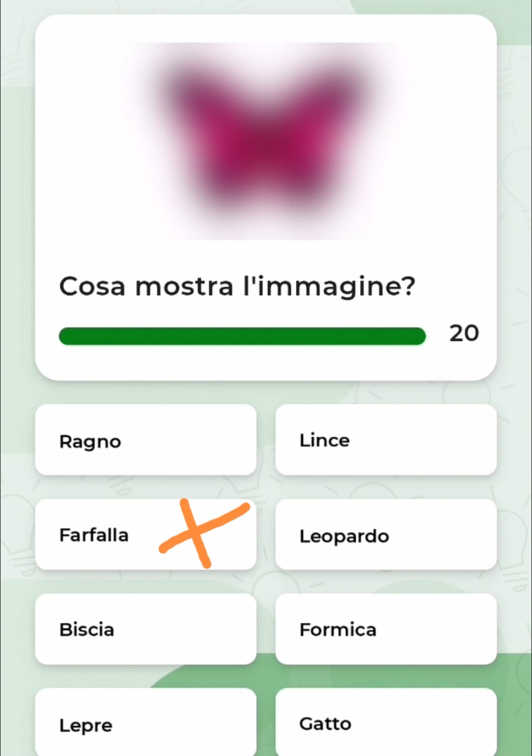Click the timer number 20

click(x=464, y=334)
